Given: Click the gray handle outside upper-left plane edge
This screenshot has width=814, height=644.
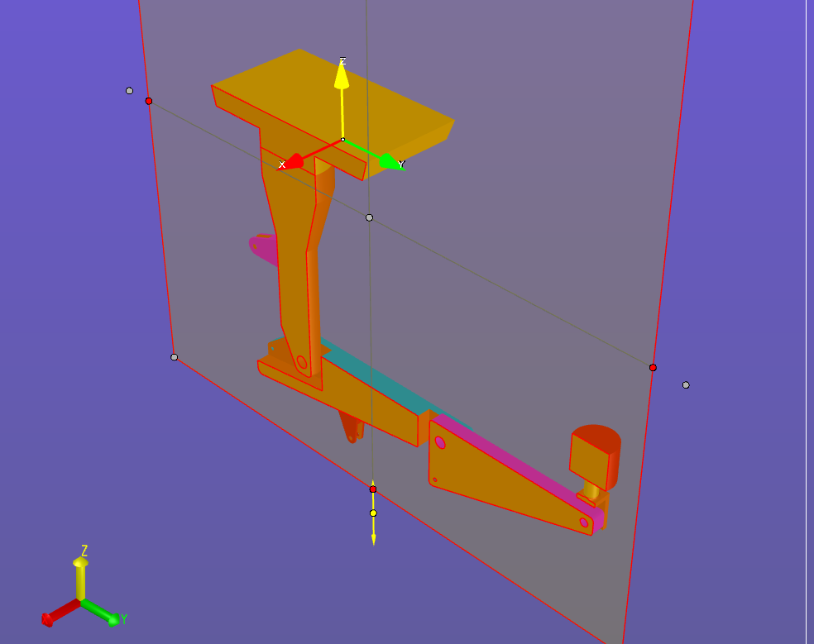Looking at the screenshot, I should (129, 91).
